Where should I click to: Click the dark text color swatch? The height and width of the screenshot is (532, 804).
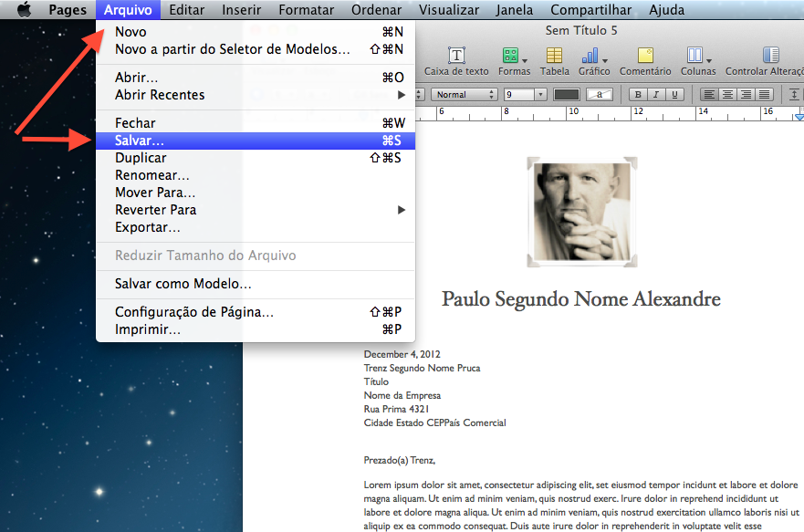567,94
